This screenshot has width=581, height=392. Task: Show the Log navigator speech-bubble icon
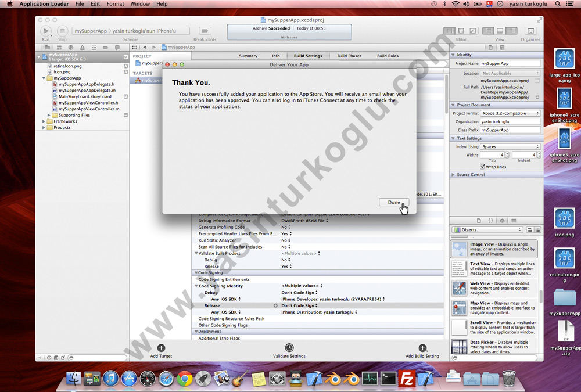pos(117,48)
